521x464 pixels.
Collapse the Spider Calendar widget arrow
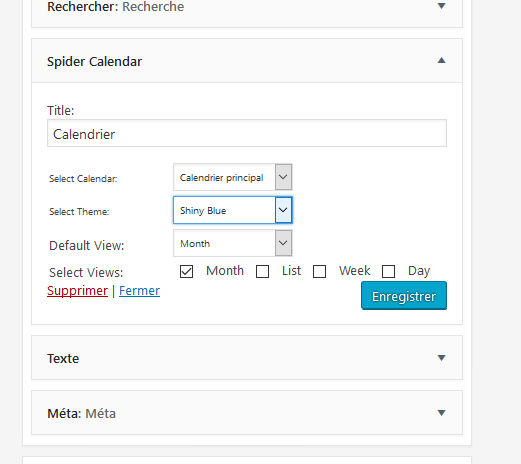point(441,60)
